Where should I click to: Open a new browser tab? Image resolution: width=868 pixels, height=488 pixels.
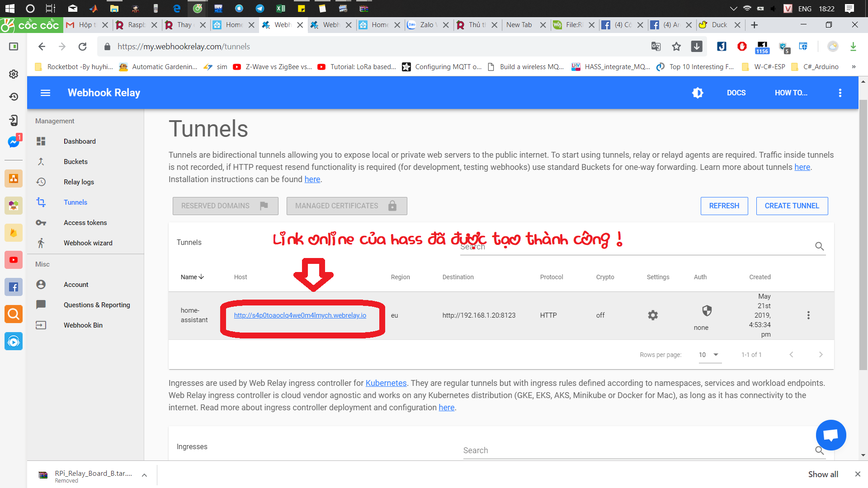754,25
